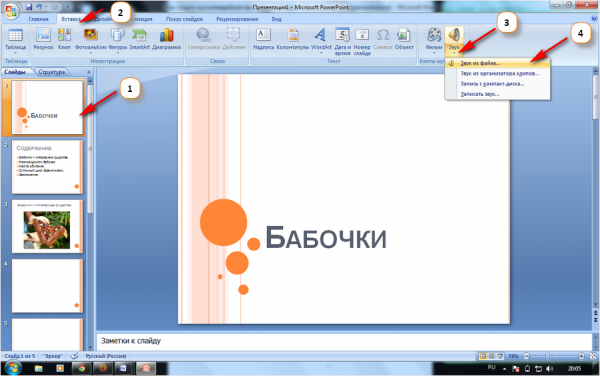Click the Эркер theme name in status bar
Image resolution: width=600 pixels, height=376 pixels.
click(52, 356)
